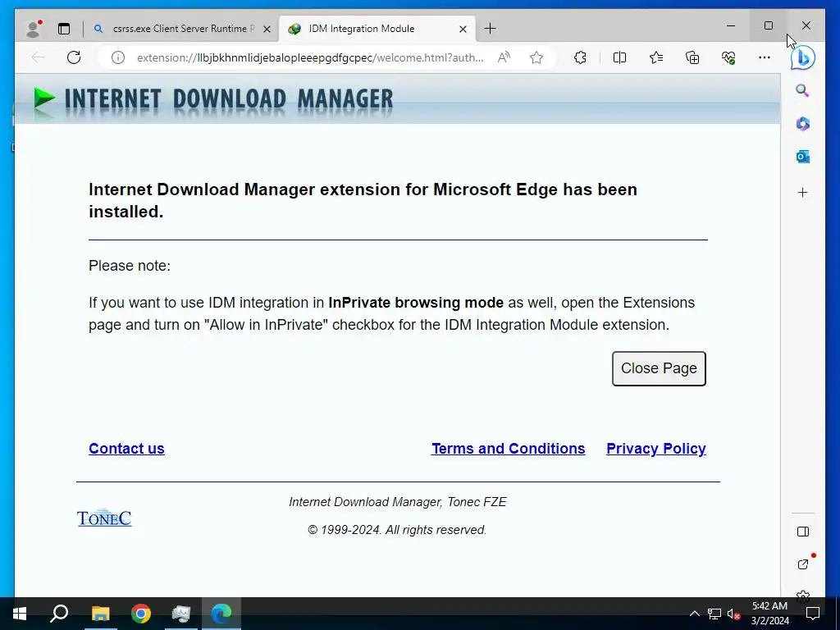Toggle split screen view
Image resolution: width=840 pixels, height=630 pixels.
[x=619, y=57]
